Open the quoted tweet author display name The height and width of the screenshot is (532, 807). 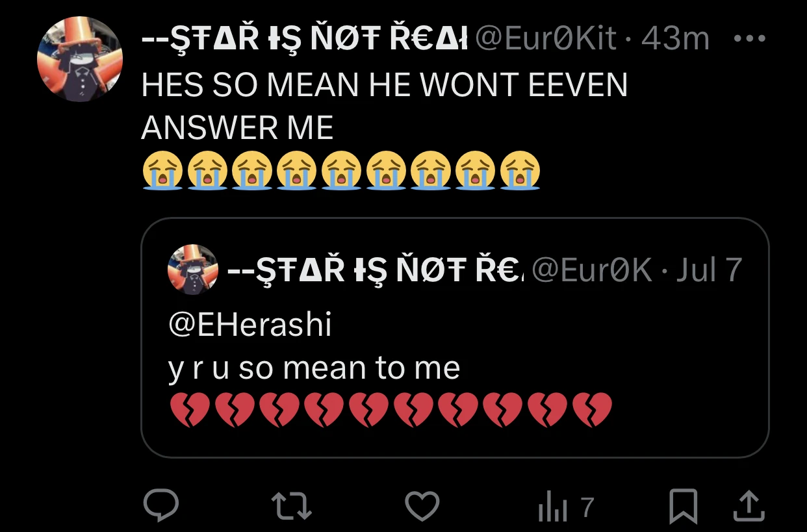[x=376, y=270]
